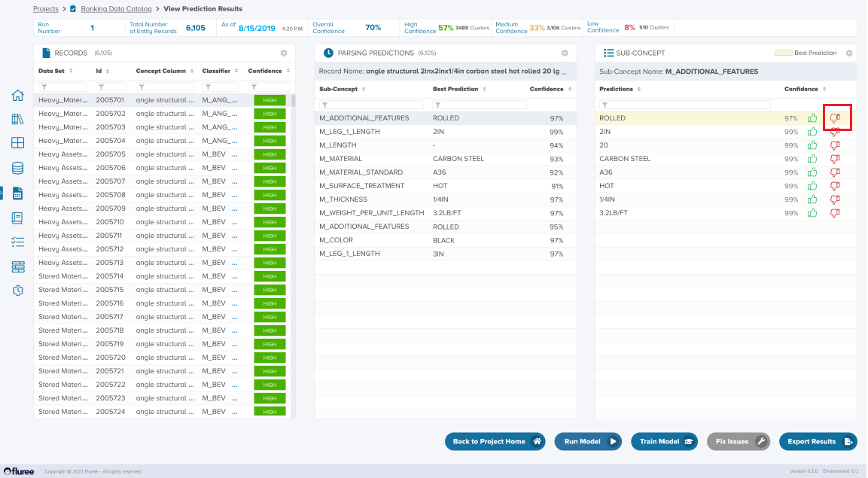The image size is (868, 478).
Task: Go to Projects breadcrumb link
Action: pos(46,9)
